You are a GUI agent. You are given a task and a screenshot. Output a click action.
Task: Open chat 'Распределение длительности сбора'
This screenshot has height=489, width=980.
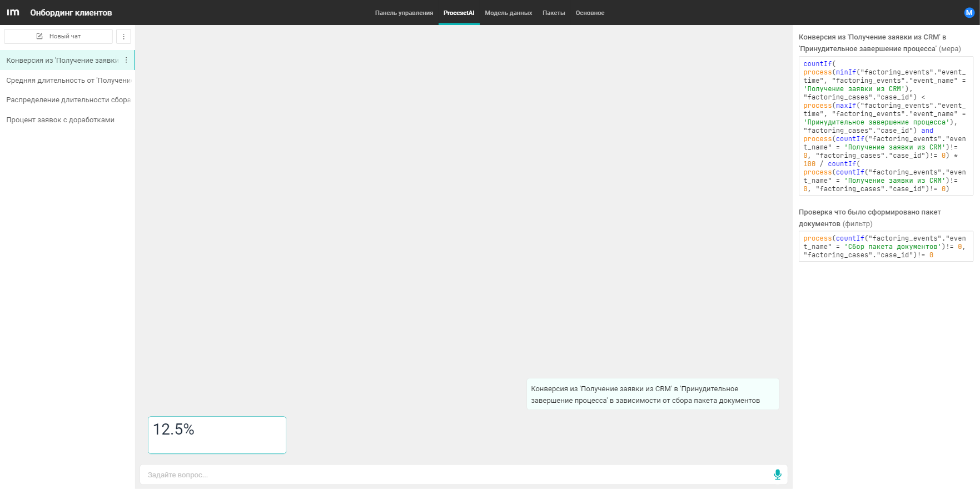(67, 100)
